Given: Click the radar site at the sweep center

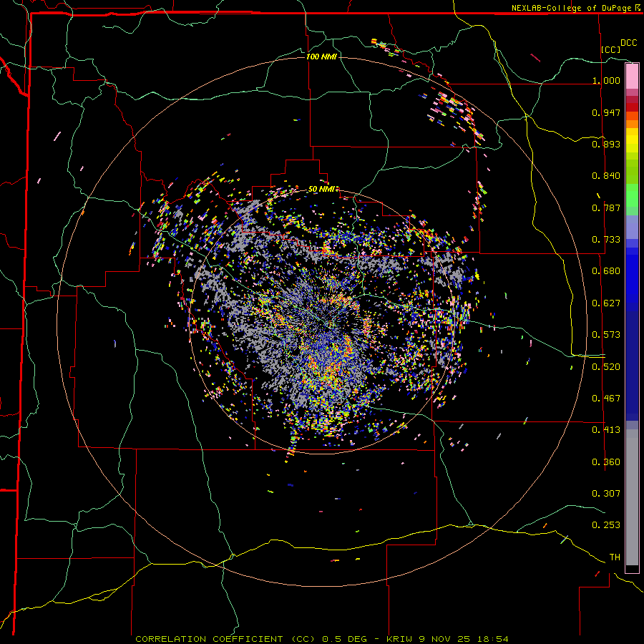Looking at the screenshot, I should point(323,323).
